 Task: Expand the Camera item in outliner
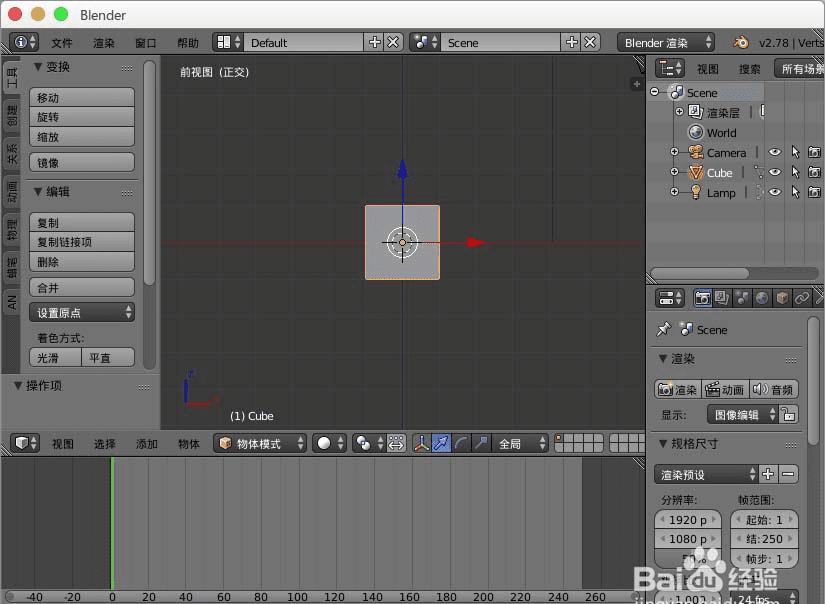tap(674, 152)
